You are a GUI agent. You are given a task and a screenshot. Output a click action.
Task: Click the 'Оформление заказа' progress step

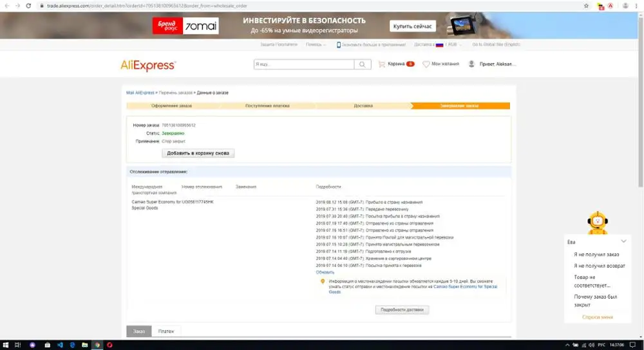tap(172, 106)
